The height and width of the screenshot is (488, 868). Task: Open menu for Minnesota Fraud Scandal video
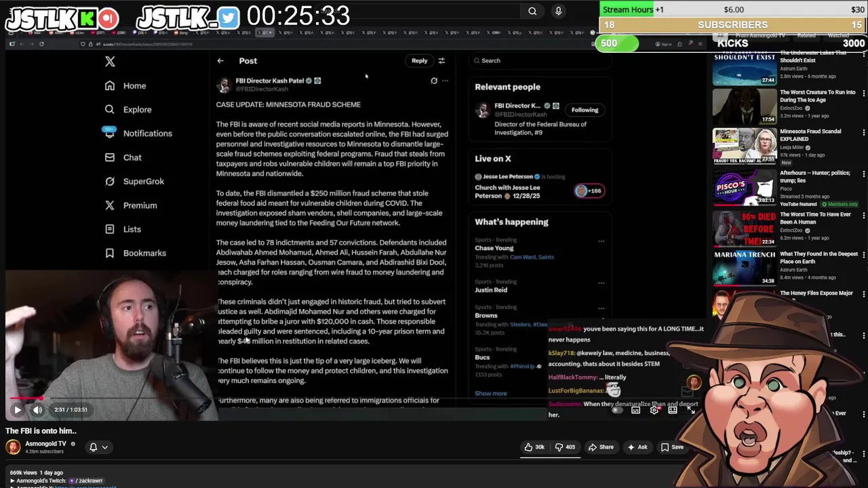click(x=863, y=132)
